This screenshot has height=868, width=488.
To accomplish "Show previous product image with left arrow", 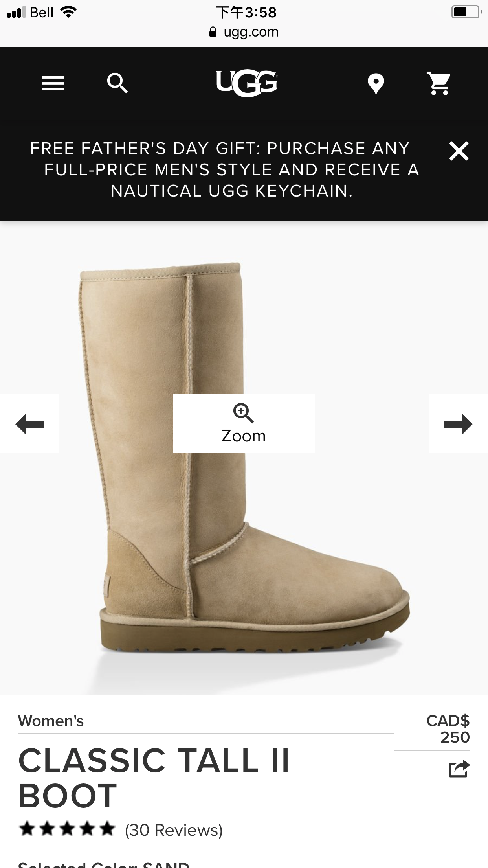I will (x=29, y=424).
